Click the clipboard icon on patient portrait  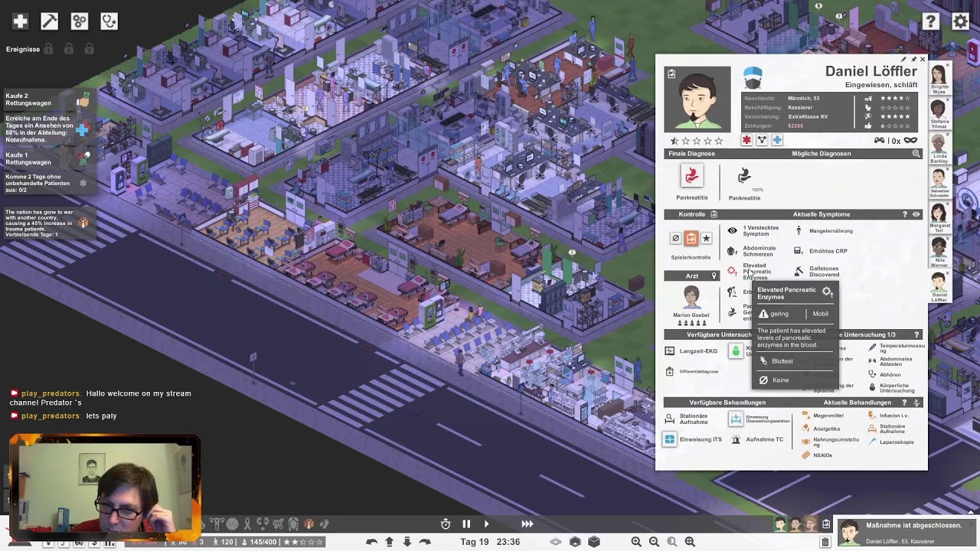click(671, 74)
